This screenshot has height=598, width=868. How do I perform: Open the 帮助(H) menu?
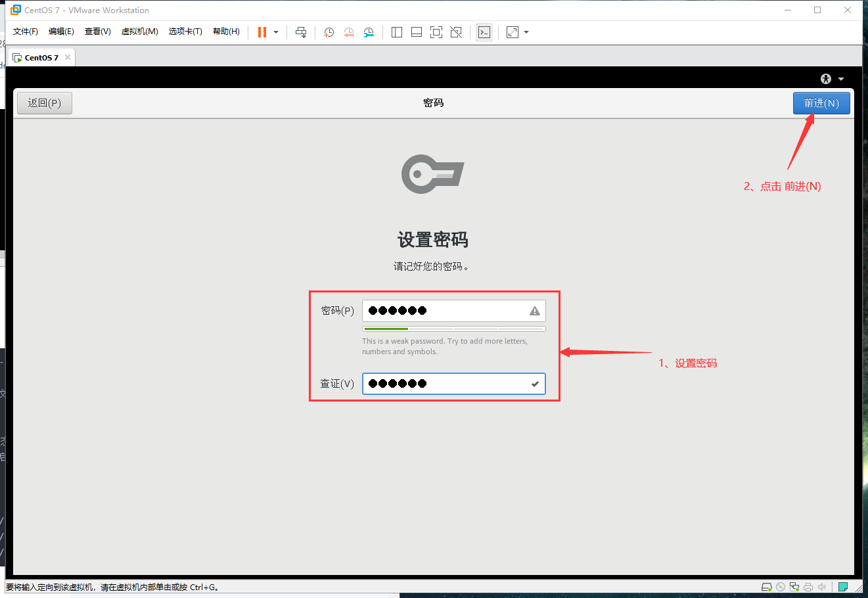[x=226, y=32]
